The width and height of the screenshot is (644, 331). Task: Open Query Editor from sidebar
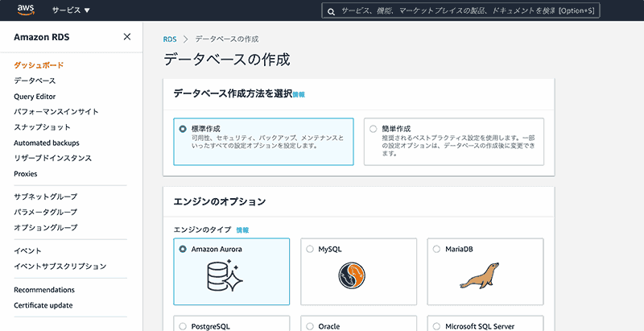click(x=35, y=97)
